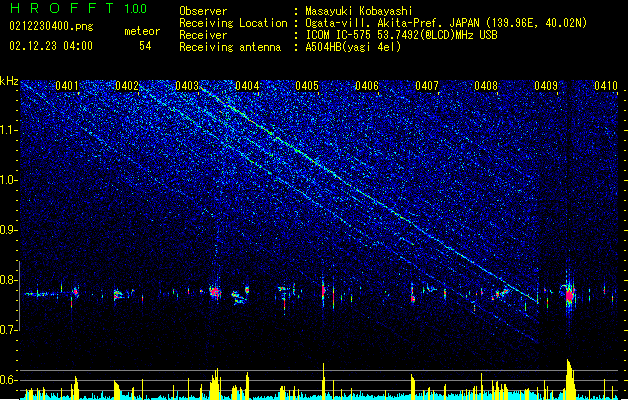Click the 0407 time marker
This screenshot has width=629, height=400.
point(427,86)
